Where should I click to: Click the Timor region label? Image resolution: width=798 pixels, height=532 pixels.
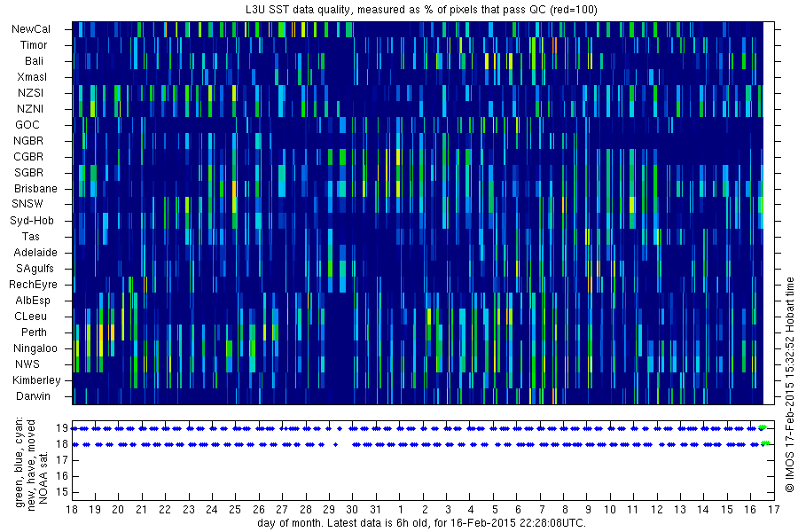[x=34, y=45]
